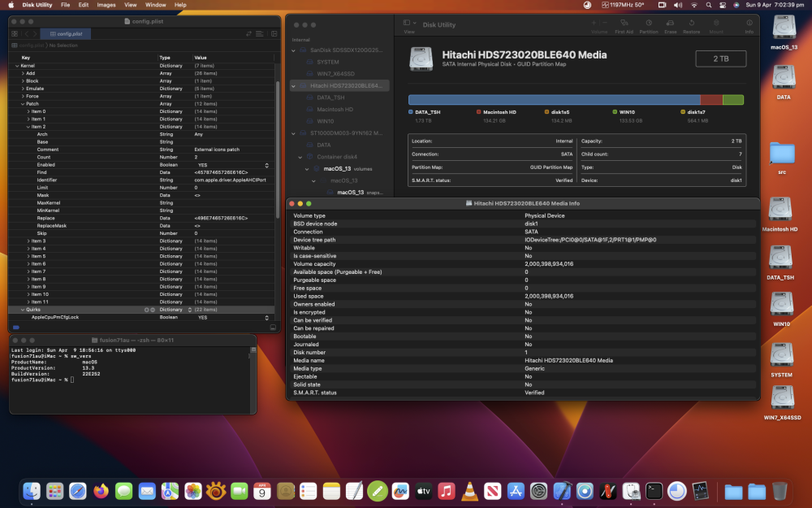Click the editor options lines icon in plist editor
812x508 pixels.
[260, 33]
